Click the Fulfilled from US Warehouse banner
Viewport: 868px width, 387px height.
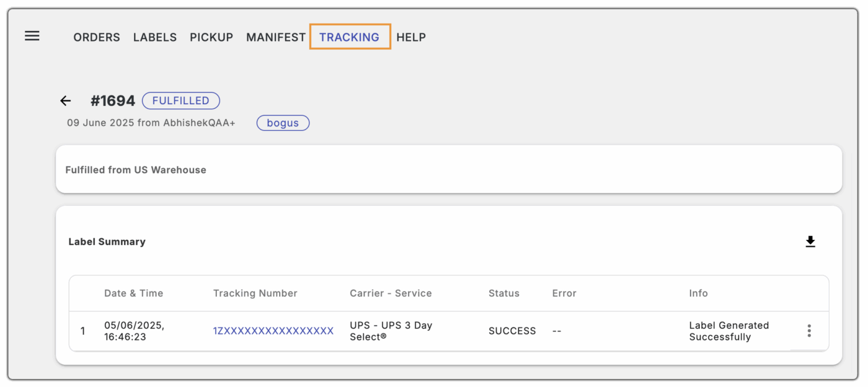(136, 169)
